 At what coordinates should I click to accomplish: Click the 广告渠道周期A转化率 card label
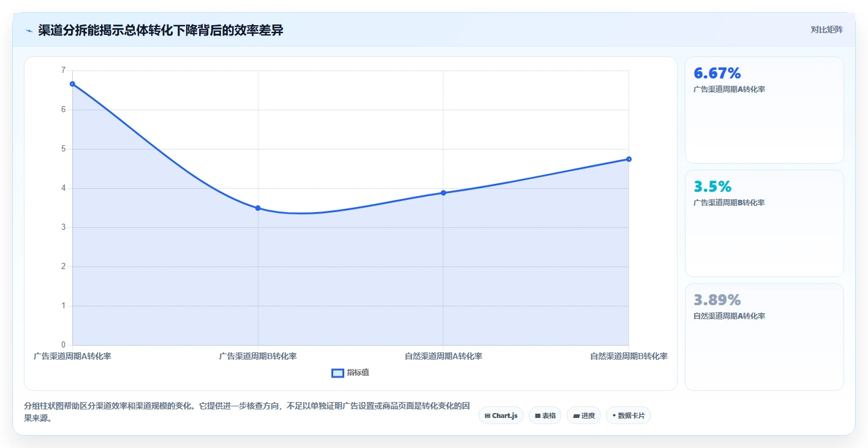click(x=729, y=89)
